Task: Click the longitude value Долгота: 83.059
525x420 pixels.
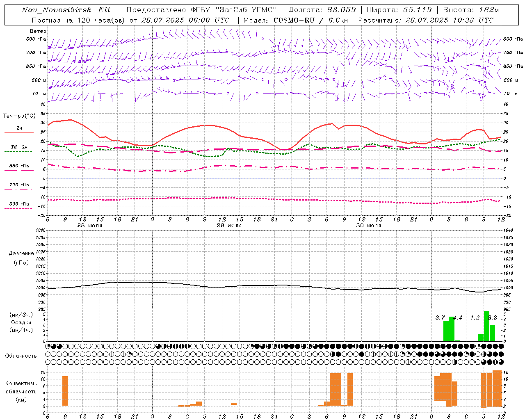Action: tap(322, 10)
